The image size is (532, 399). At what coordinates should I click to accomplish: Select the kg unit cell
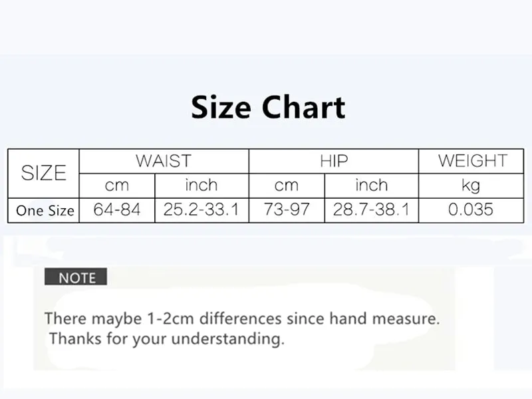(471, 186)
